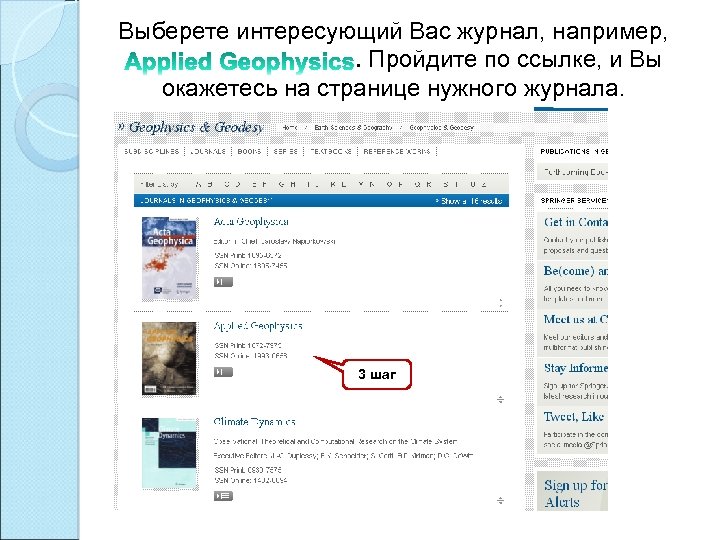Select the Series tab
This screenshot has height=540, width=720.
tap(286, 151)
